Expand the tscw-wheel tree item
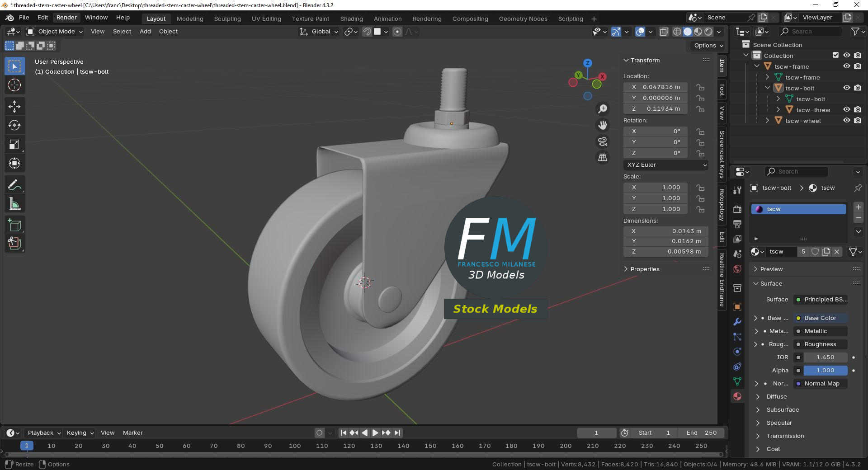The width and height of the screenshot is (868, 470). pos(767,121)
